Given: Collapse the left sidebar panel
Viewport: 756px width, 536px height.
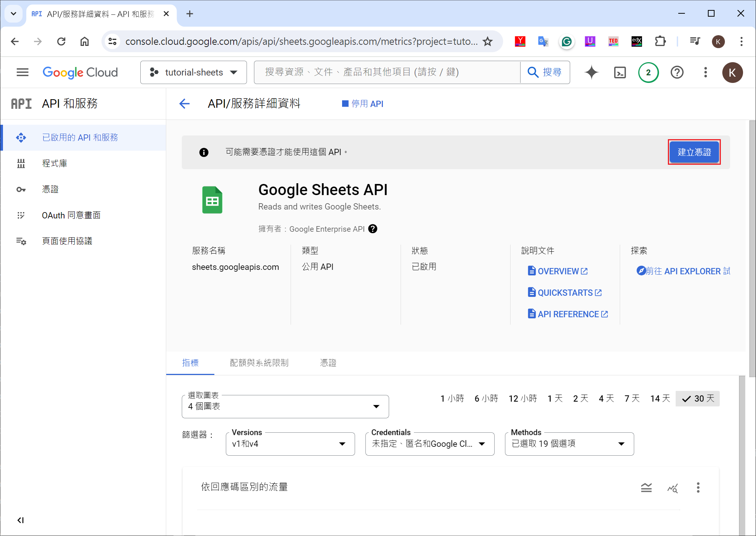Looking at the screenshot, I should click(21, 520).
